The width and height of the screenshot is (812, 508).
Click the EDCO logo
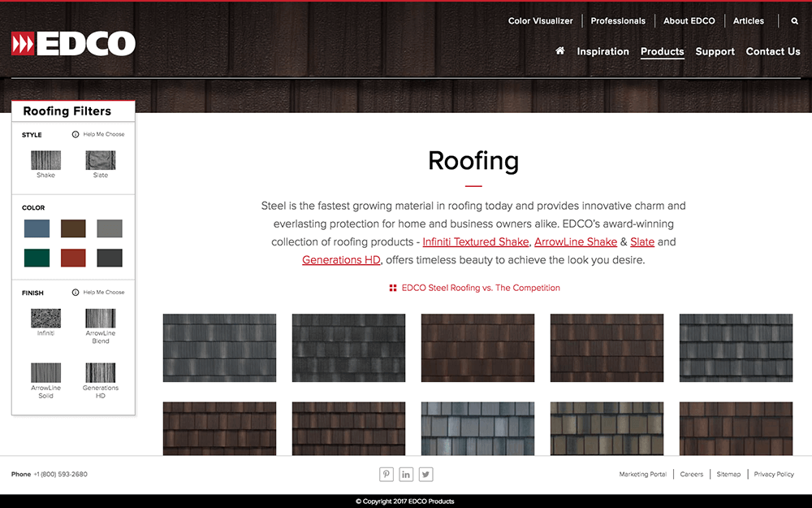coord(73,44)
